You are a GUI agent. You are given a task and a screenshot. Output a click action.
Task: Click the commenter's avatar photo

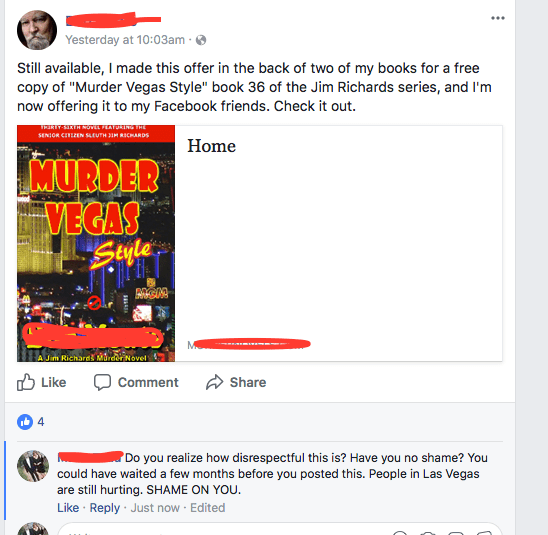point(33,466)
